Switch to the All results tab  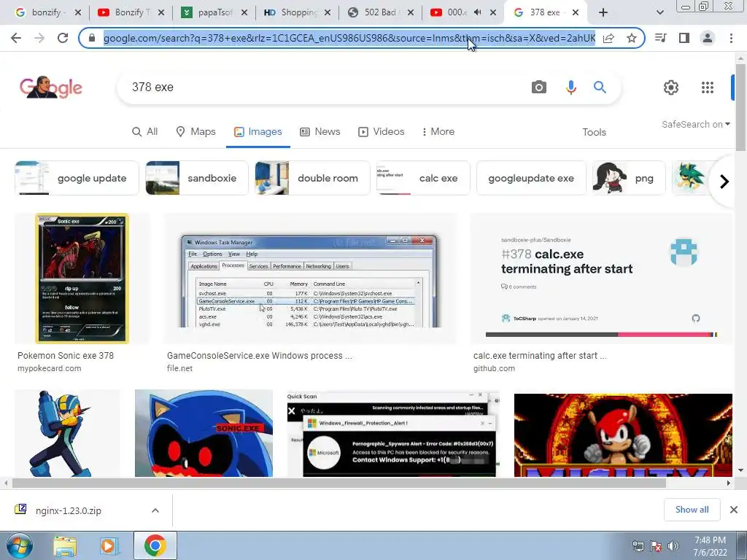pos(145,131)
